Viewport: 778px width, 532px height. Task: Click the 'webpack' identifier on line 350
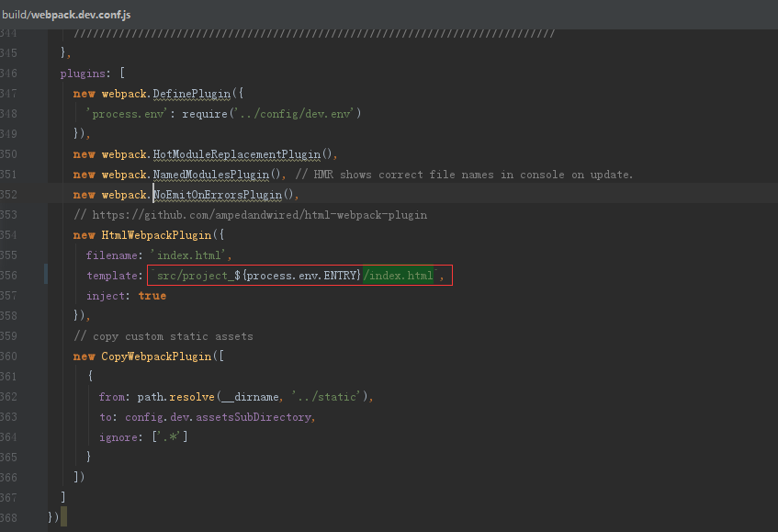pyautogui.click(x=124, y=154)
